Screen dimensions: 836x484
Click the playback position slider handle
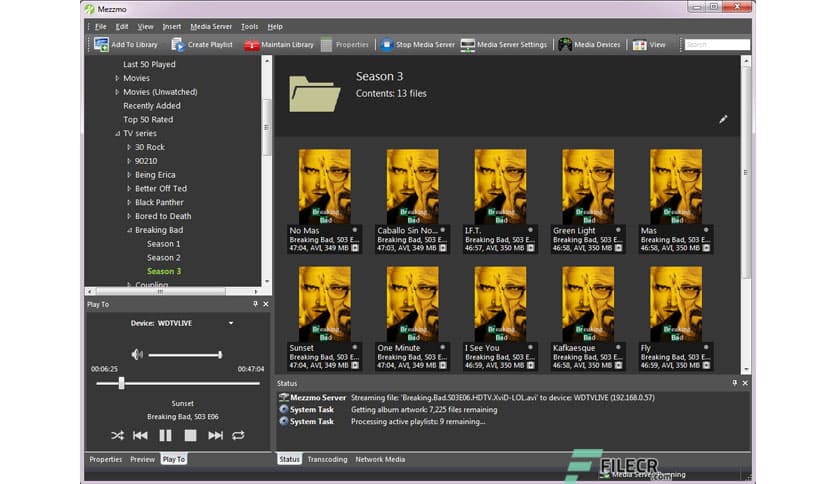[x=122, y=383]
